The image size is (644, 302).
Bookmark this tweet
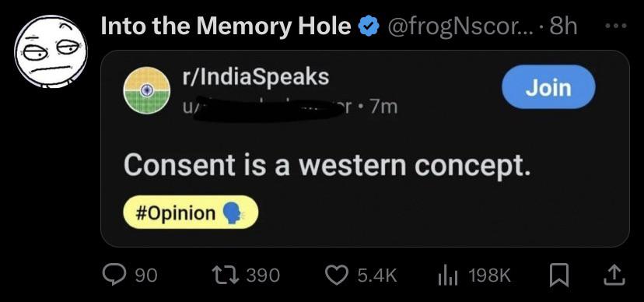click(x=559, y=276)
